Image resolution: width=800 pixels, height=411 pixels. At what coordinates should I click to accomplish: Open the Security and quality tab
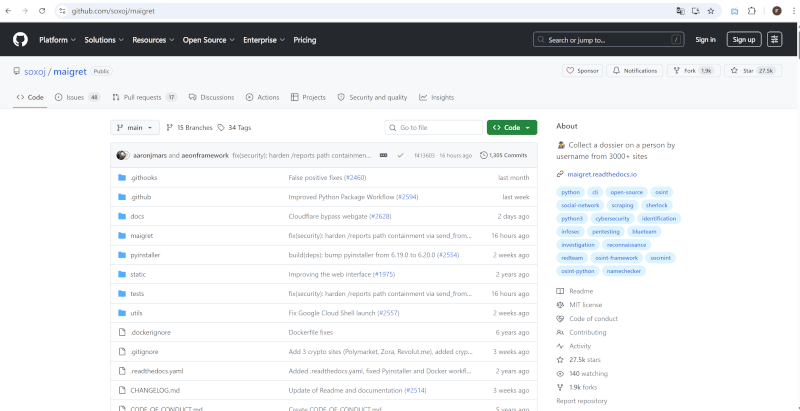(372, 97)
